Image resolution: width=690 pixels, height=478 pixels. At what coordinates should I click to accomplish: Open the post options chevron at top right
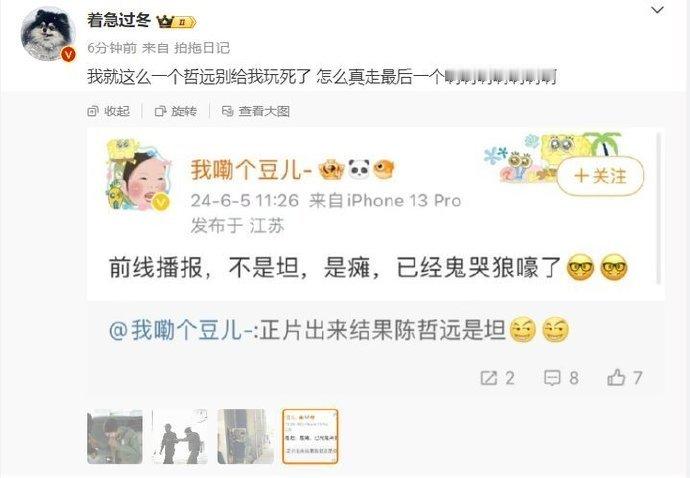tap(657, 10)
